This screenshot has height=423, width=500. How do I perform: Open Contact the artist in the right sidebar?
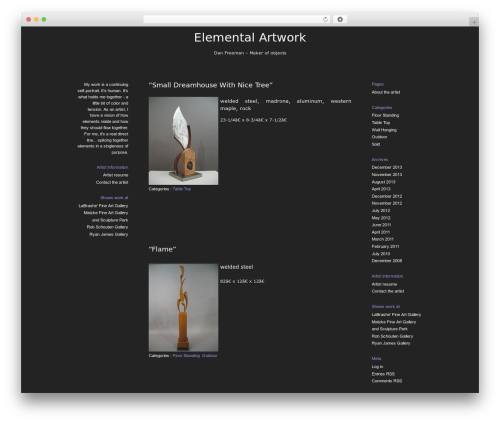coord(388,291)
